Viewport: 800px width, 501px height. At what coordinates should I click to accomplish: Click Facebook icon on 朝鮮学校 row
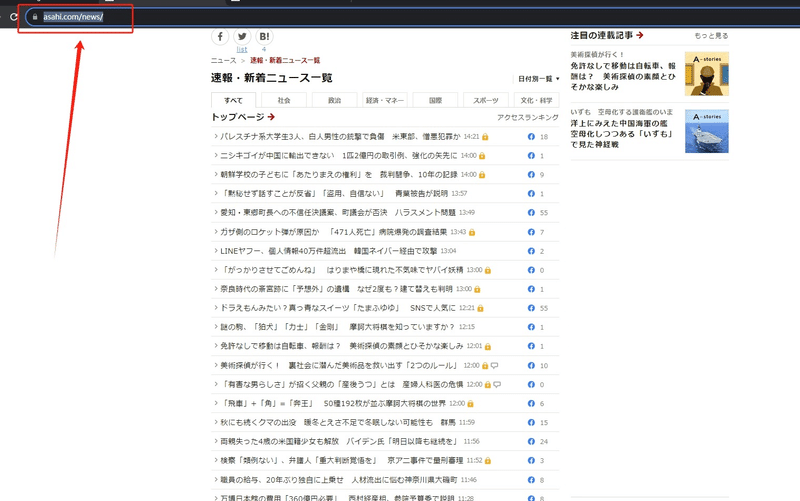[x=531, y=174]
